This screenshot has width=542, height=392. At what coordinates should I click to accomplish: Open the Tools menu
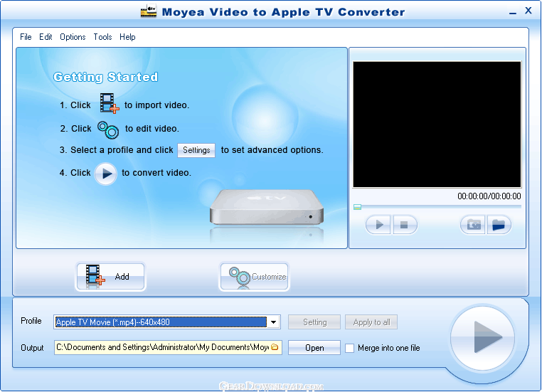point(102,37)
